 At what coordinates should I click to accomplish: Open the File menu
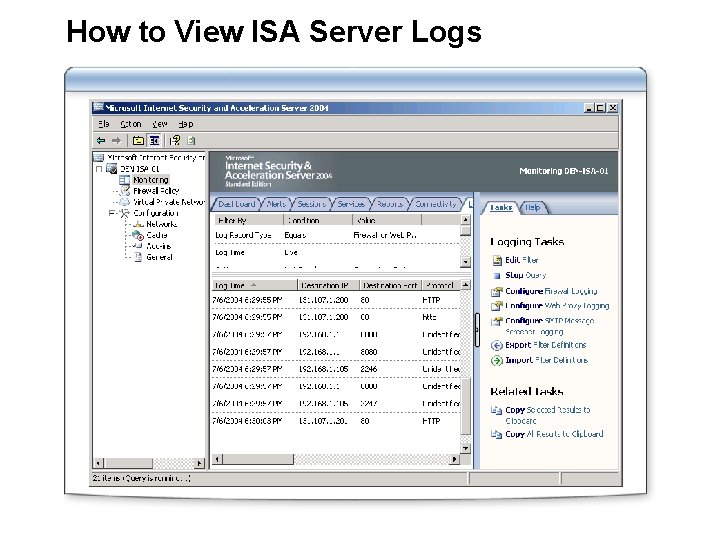104,124
